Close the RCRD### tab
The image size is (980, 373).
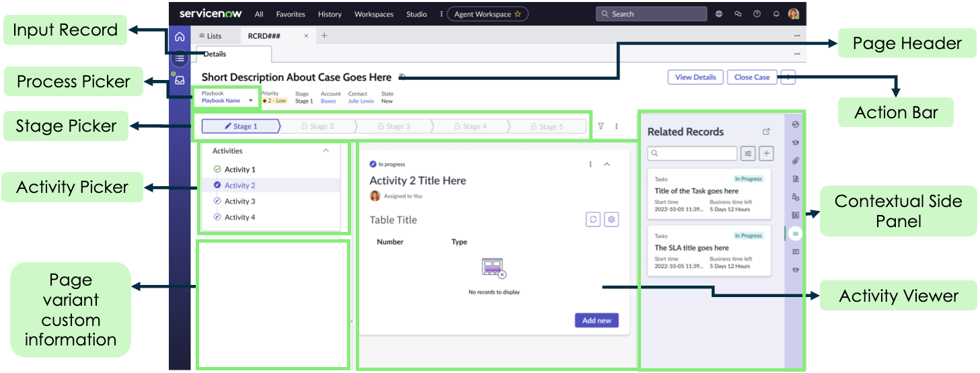pyautogui.click(x=306, y=36)
